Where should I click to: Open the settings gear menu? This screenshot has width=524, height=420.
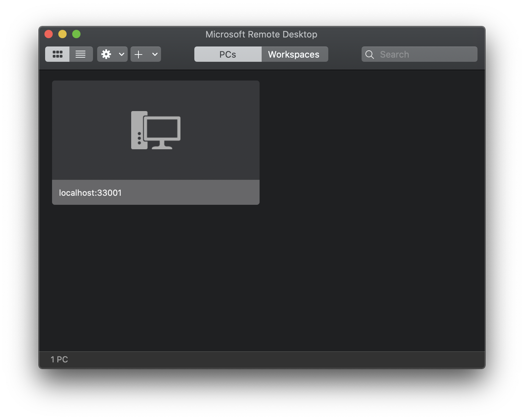[x=106, y=54]
